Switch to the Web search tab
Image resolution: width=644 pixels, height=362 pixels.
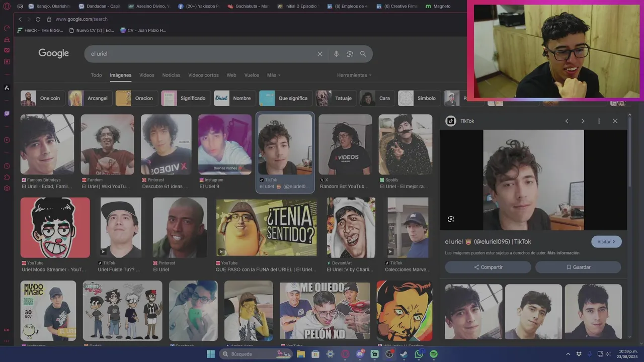pos(231,75)
